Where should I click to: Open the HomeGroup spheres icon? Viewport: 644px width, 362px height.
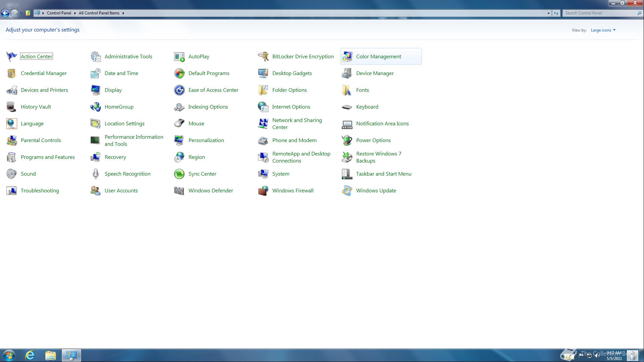pos(95,107)
